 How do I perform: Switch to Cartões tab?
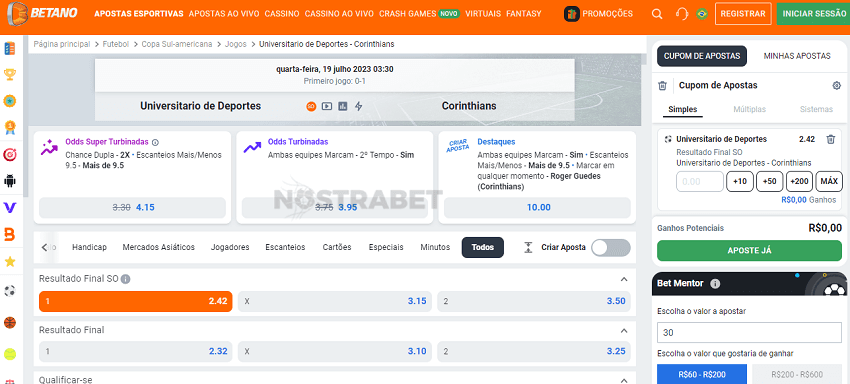pos(337,247)
